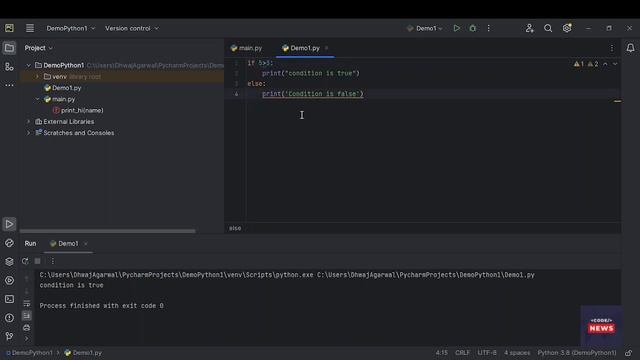Open editor tabs options menu
This screenshot has height=360, width=640.
(611, 48)
